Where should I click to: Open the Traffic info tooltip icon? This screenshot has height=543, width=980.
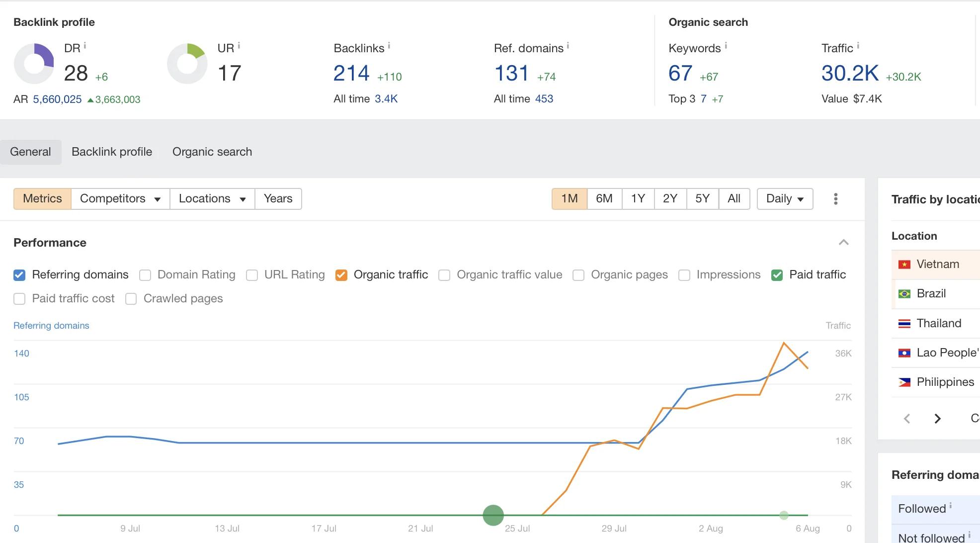point(858,46)
